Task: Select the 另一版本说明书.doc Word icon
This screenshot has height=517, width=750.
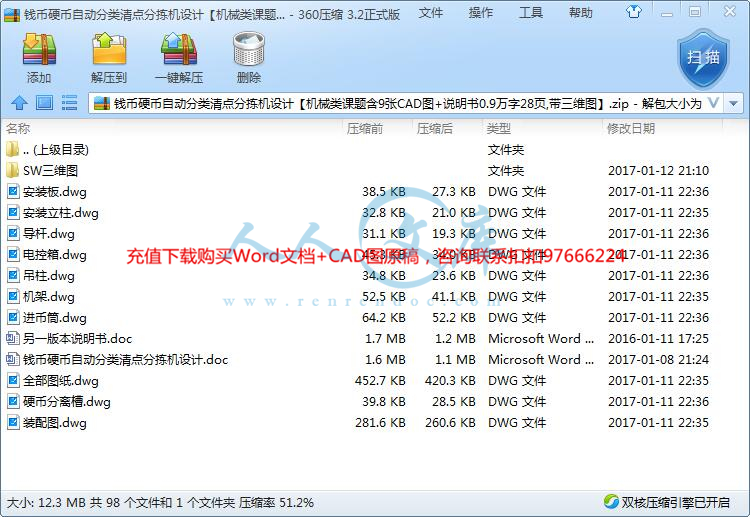Action: click(13, 339)
